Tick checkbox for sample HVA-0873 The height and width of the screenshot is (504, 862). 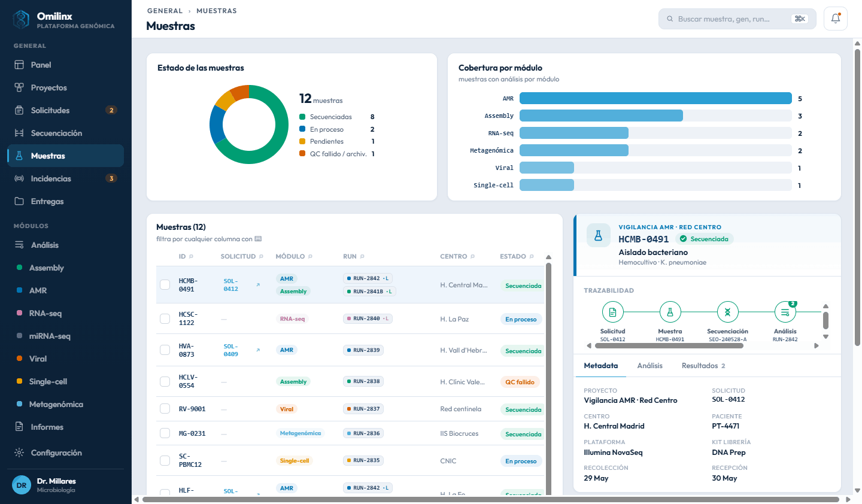165,350
